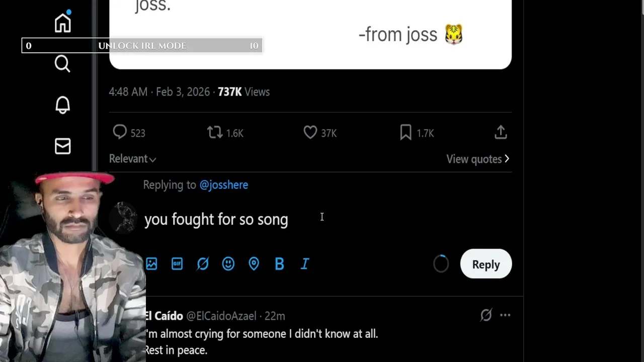Viewport: 644px width, 362px height.
Task: Open more options on El Caído's reply
Action: coord(505,315)
